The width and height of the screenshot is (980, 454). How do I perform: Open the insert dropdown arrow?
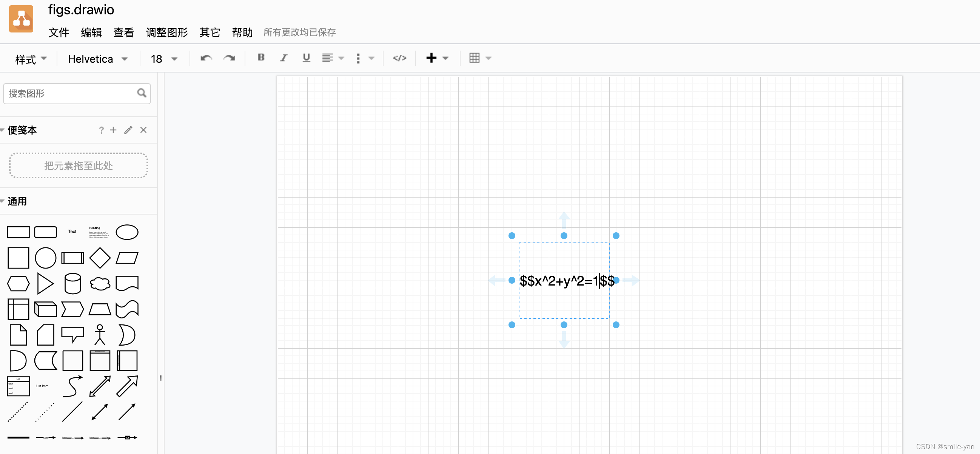[445, 58]
